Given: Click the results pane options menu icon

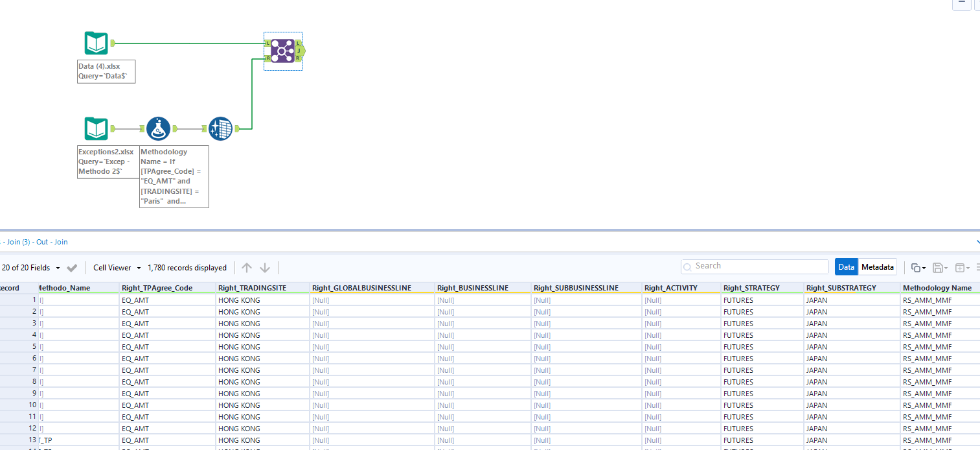Looking at the screenshot, I should (977, 268).
